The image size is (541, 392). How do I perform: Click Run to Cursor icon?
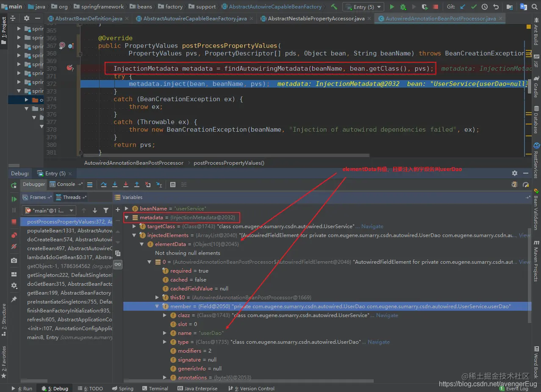(x=159, y=185)
